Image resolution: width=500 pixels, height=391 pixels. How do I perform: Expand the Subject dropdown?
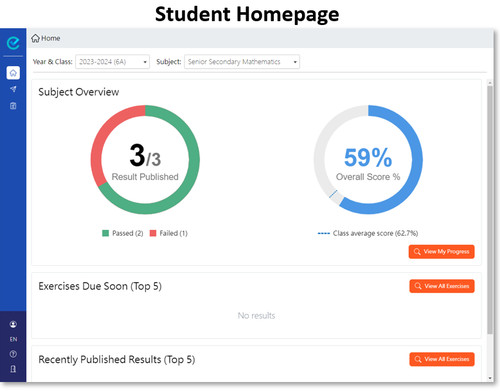click(242, 62)
